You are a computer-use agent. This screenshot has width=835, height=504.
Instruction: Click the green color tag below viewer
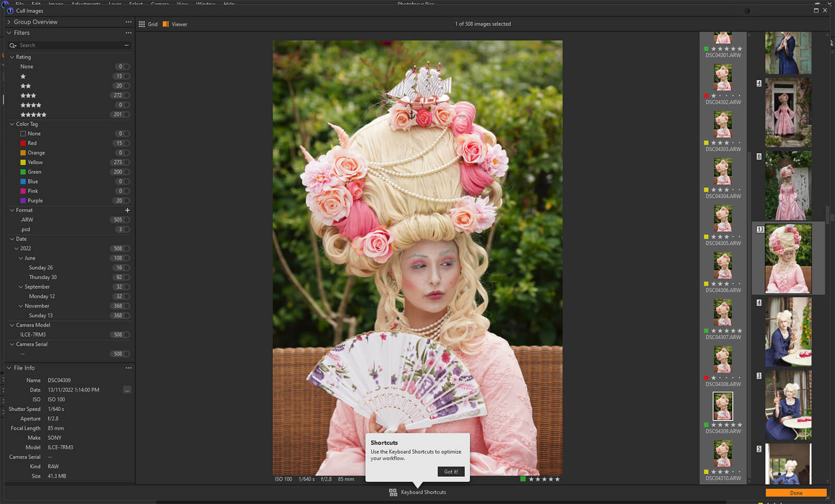[x=523, y=479]
